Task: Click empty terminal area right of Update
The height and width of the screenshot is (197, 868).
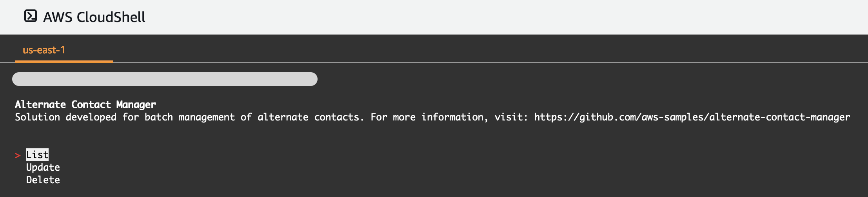Action: (x=431, y=167)
